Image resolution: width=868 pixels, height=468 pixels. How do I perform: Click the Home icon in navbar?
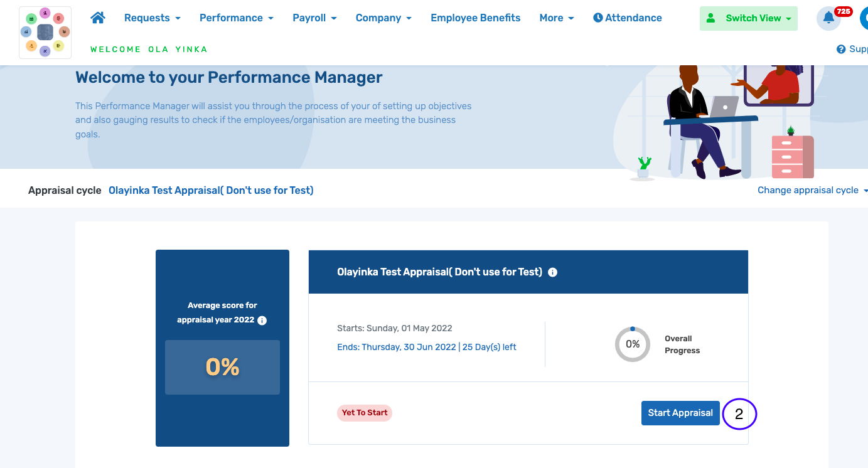[x=98, y=18]
